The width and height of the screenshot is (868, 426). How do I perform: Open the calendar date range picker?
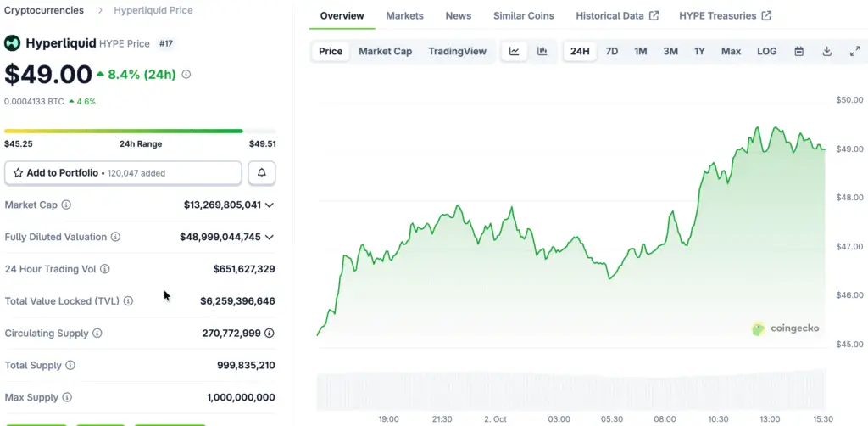tap(798, 51)
